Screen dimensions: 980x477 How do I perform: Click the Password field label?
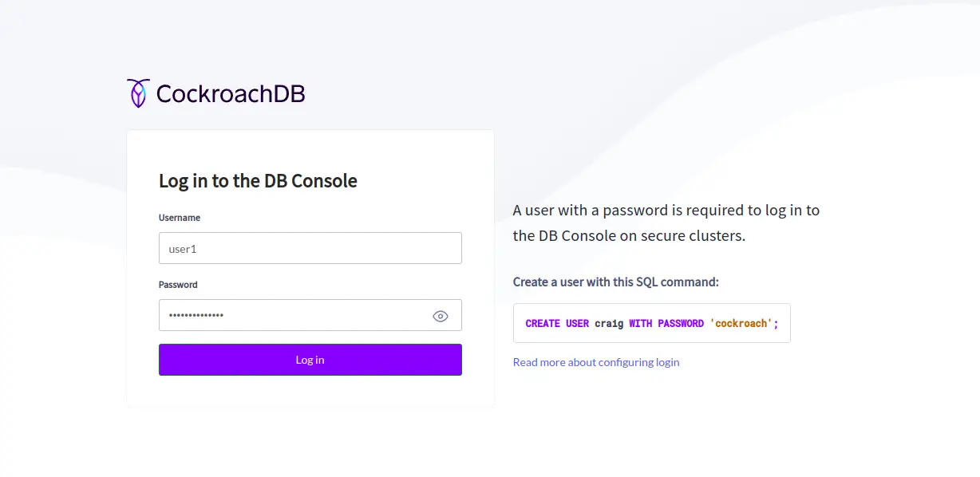pos(178,285)
